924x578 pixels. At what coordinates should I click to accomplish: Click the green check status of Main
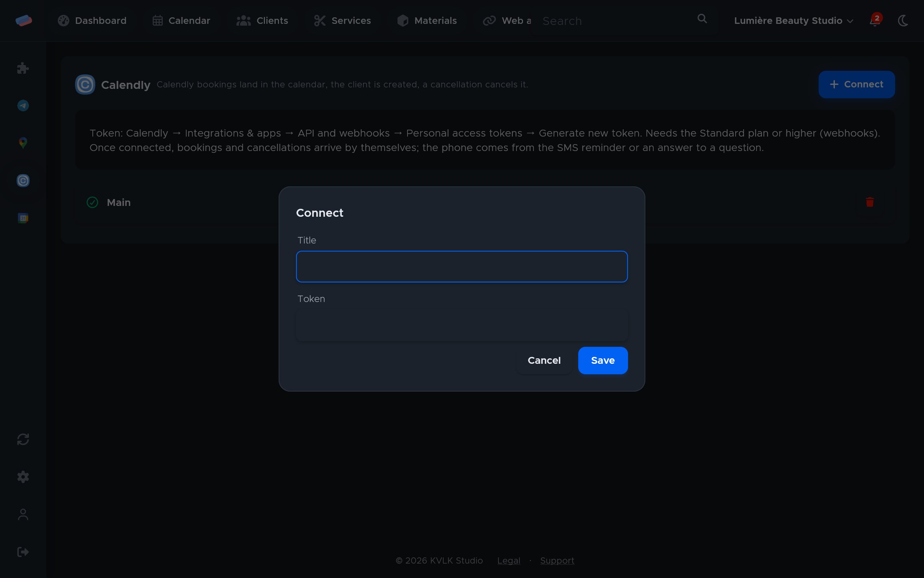pos(92,202)
